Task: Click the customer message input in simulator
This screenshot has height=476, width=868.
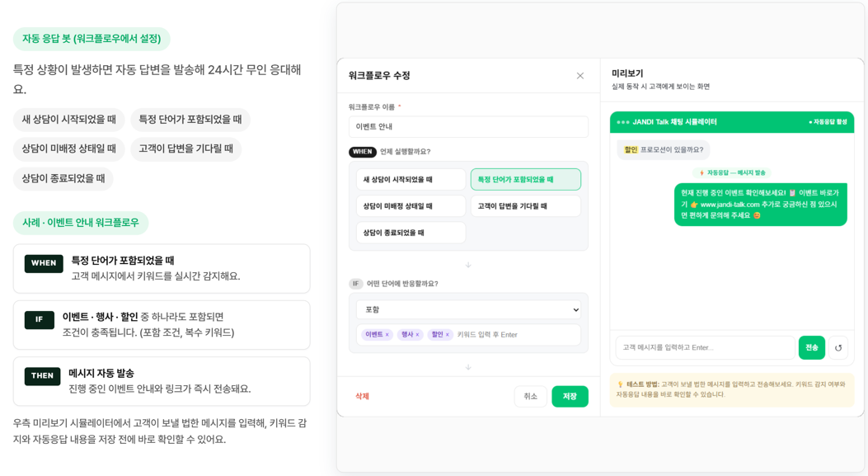Action: [x=705, y=348]
